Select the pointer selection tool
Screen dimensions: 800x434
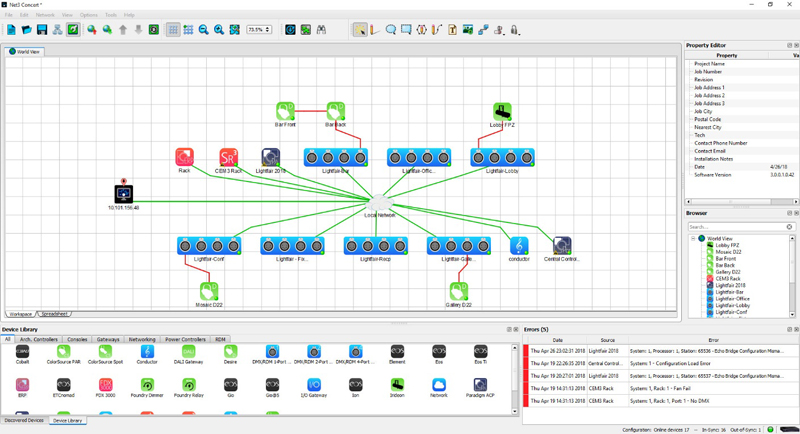pyautogui.click(x=360, y=30)
